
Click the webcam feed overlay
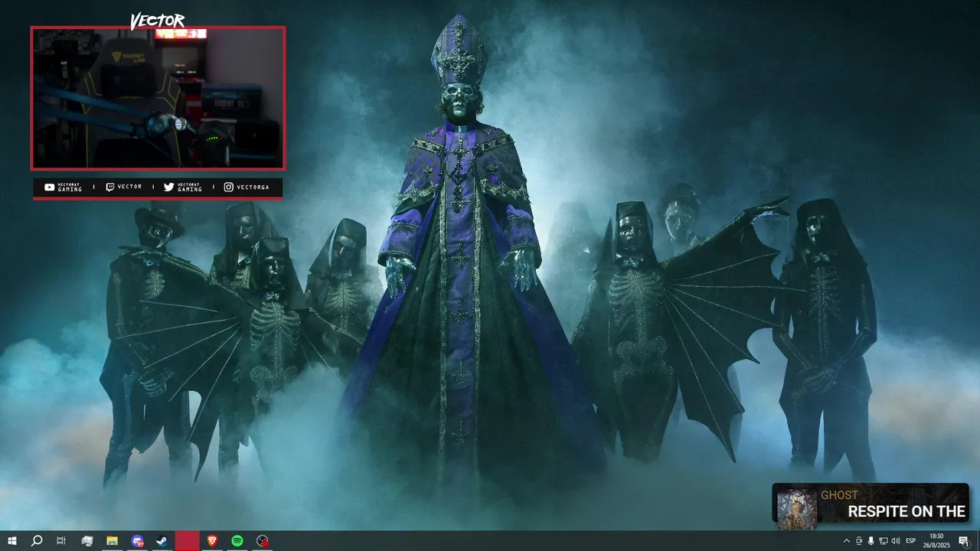coord(158,98)
